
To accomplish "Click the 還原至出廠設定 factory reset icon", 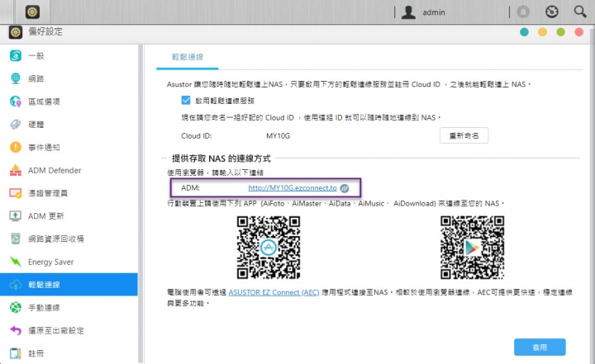I will [x=16, y=330].
